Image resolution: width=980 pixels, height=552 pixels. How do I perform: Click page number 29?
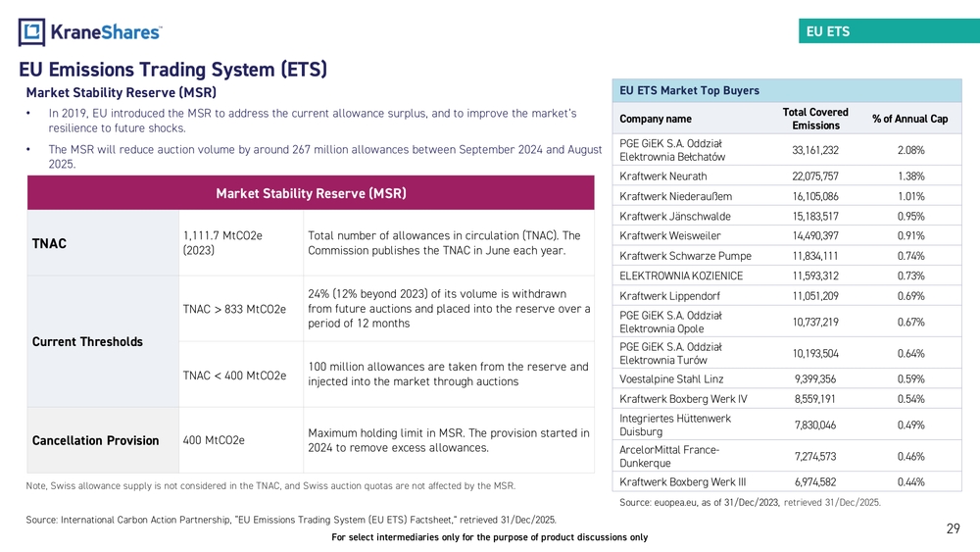tap(953, 529)
